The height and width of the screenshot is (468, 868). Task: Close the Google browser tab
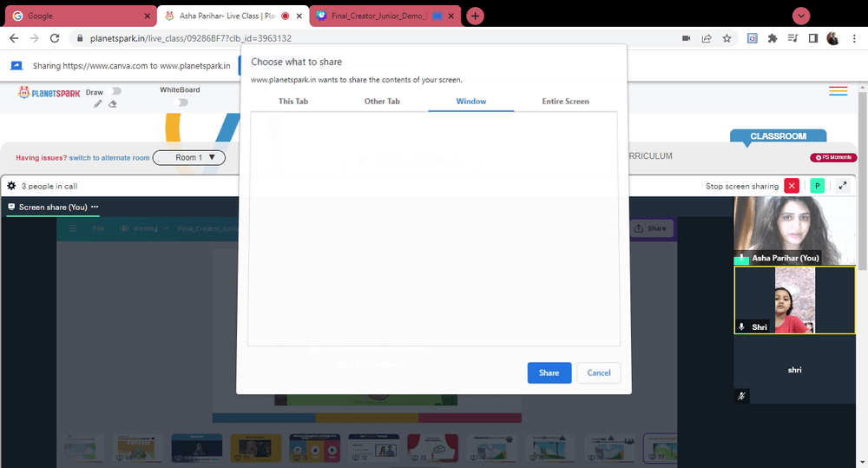pos(148,16)
